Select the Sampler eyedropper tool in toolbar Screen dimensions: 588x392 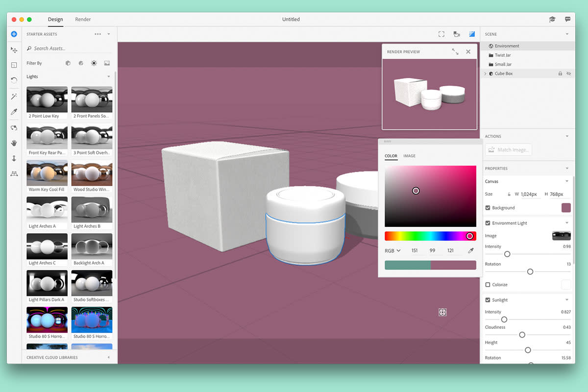pyautogui.click(x=14, y=112)
